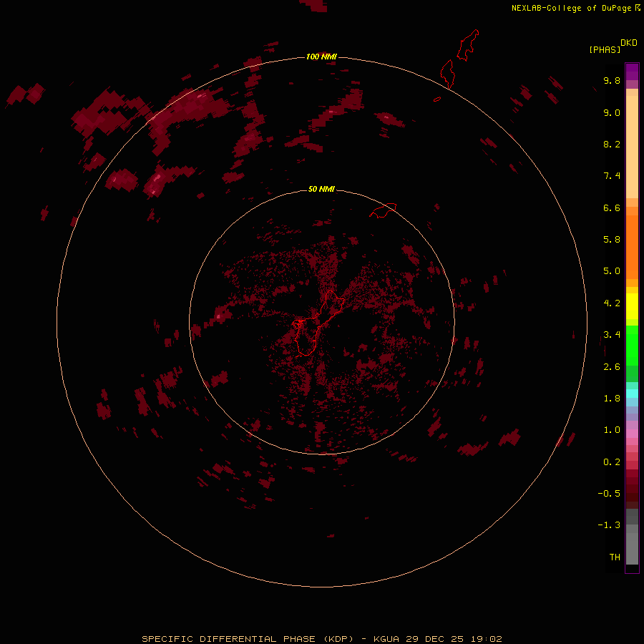Click the -1.3 scale value
The width and height of the screenshot is (644, 644).
click(609, 525)
